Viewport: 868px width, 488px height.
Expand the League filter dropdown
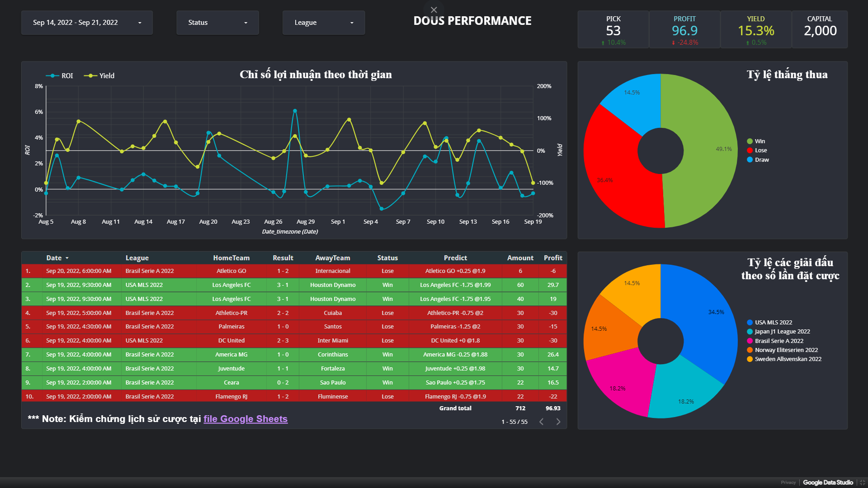click(x=324, y=23)
